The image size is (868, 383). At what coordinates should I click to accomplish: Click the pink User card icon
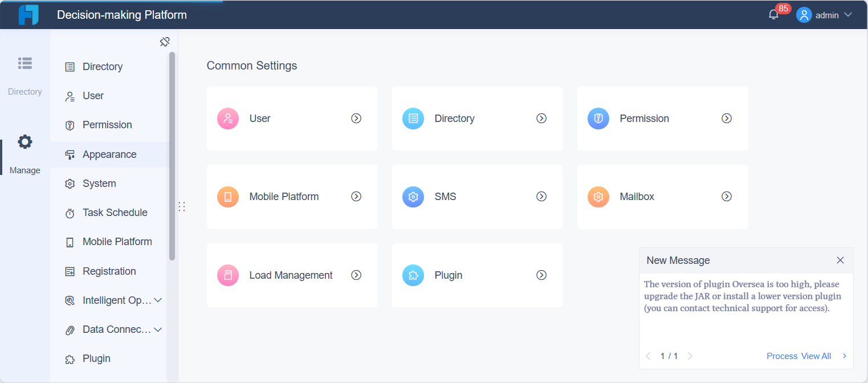(x=228, y=119)
